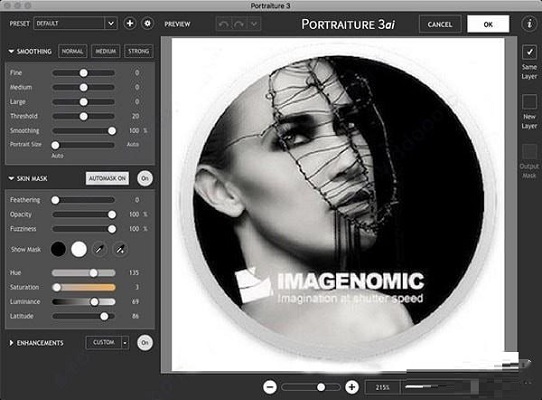Zoom in with the plus icon
Image resolution: width=542 pixels, height=400 pixels.
tap(352, 387)
